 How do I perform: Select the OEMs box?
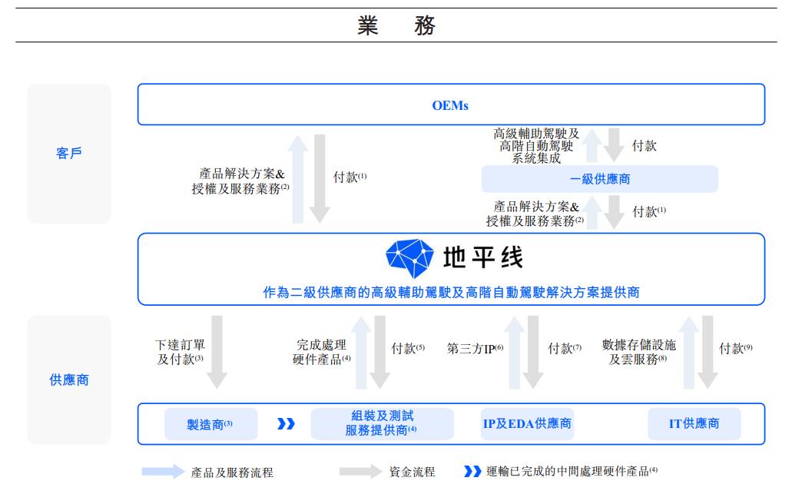coord(451,104)
